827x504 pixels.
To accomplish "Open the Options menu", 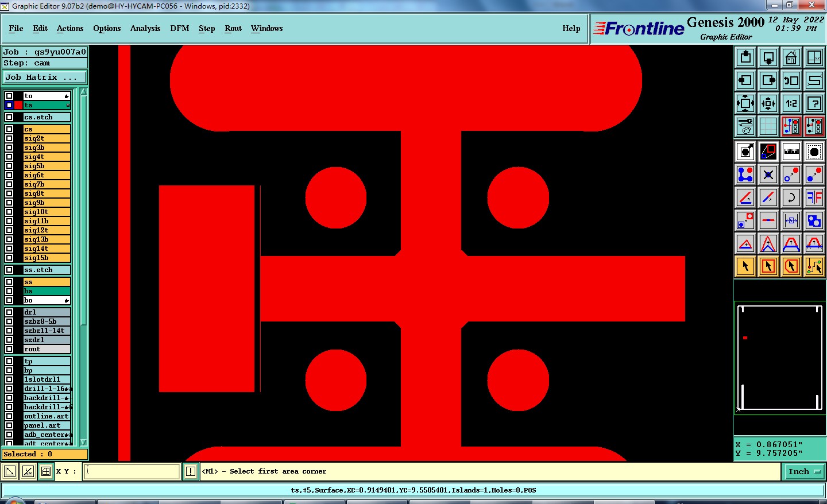I will [107, 28].
